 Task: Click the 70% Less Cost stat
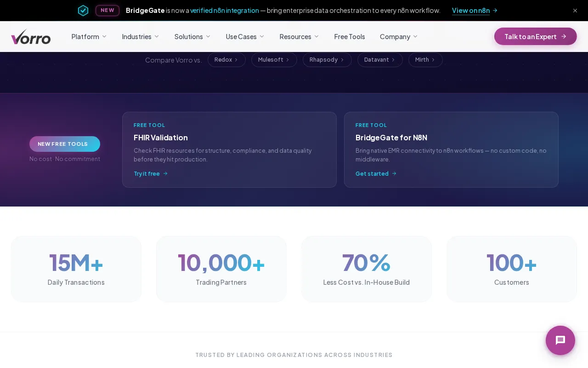pos(367,269)
